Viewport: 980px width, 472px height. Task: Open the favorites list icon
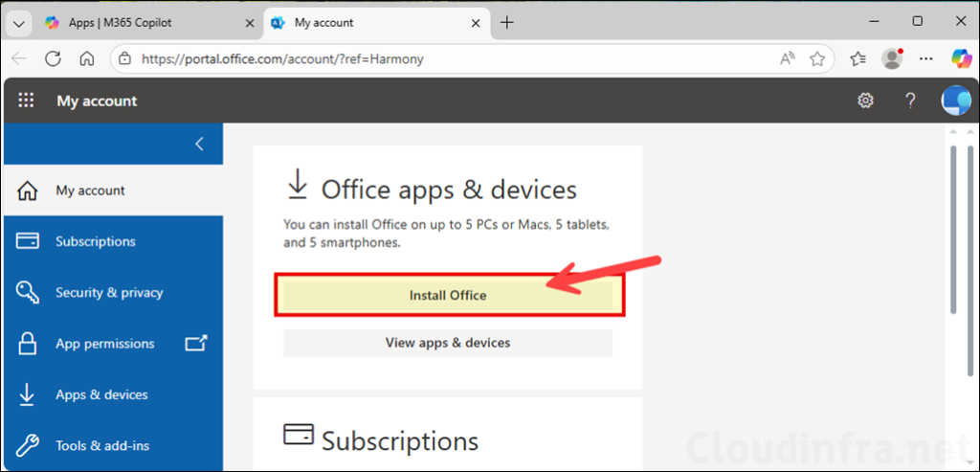pos(858,58)
